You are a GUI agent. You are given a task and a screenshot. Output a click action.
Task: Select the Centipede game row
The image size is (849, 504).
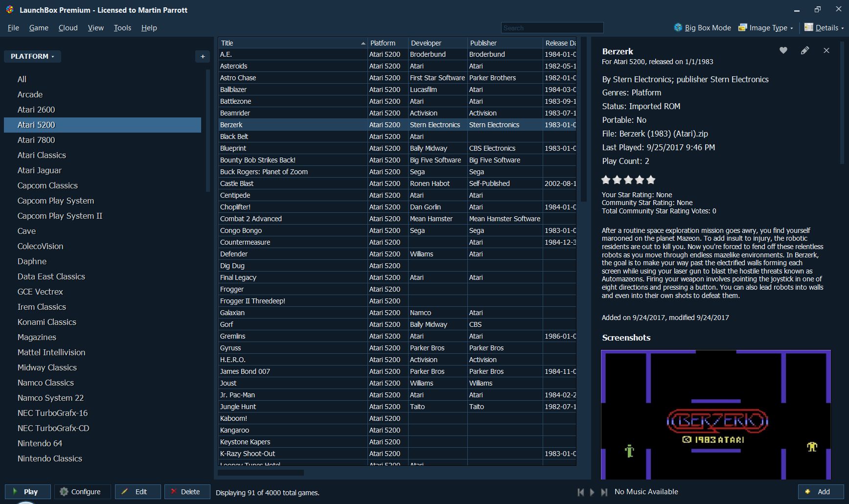coord(397,195)
